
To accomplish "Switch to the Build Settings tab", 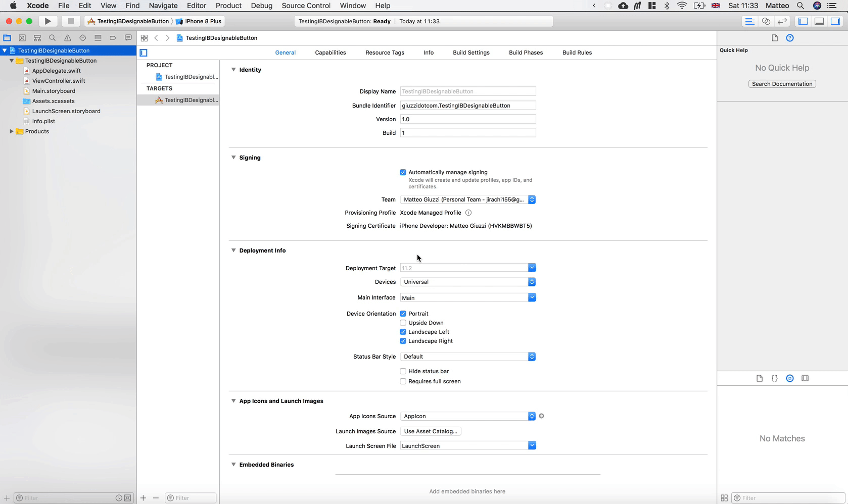I will click(x=471, y=53).
